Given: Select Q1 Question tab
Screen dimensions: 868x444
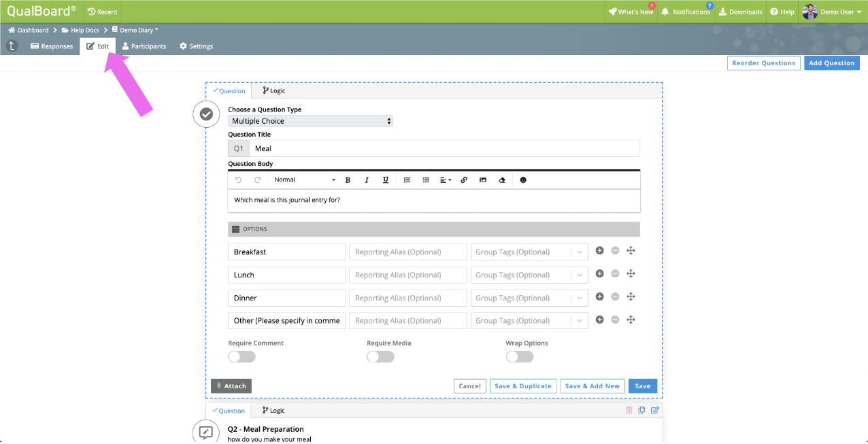Looking at the screenshot, I should (x=229, y=90).
